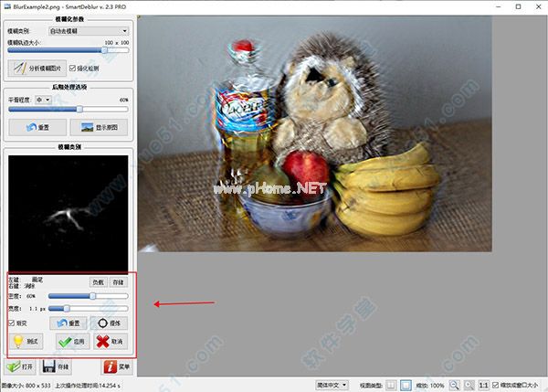Click the zoom in magnifier icon
Screen dimensions: 548x392
(x=467, y=385)
